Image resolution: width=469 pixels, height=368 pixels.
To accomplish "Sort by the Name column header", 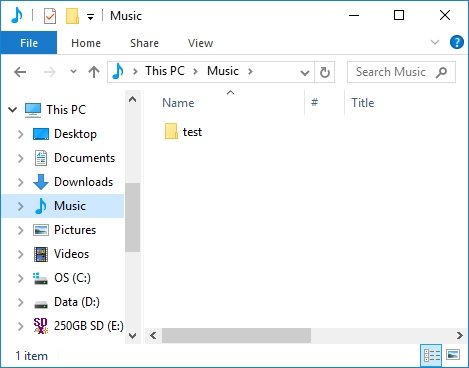I will 178,103.
